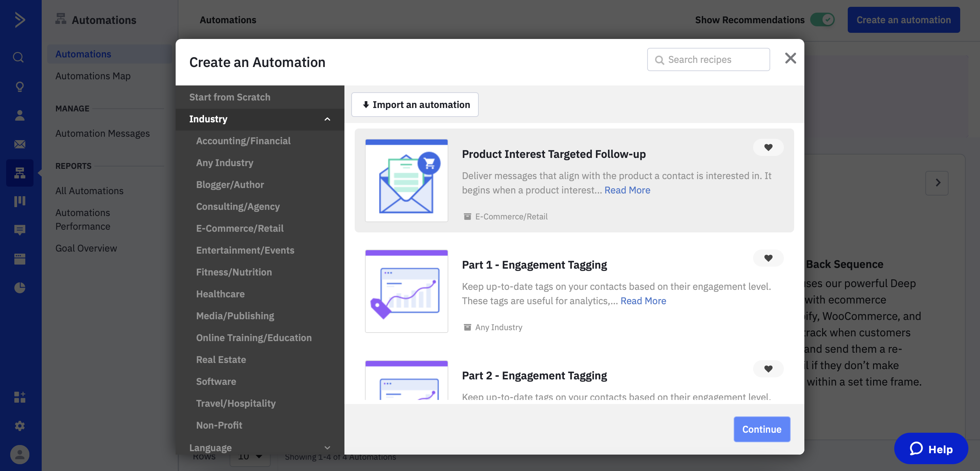Click Create an automation button

click(x=903, y=20)
